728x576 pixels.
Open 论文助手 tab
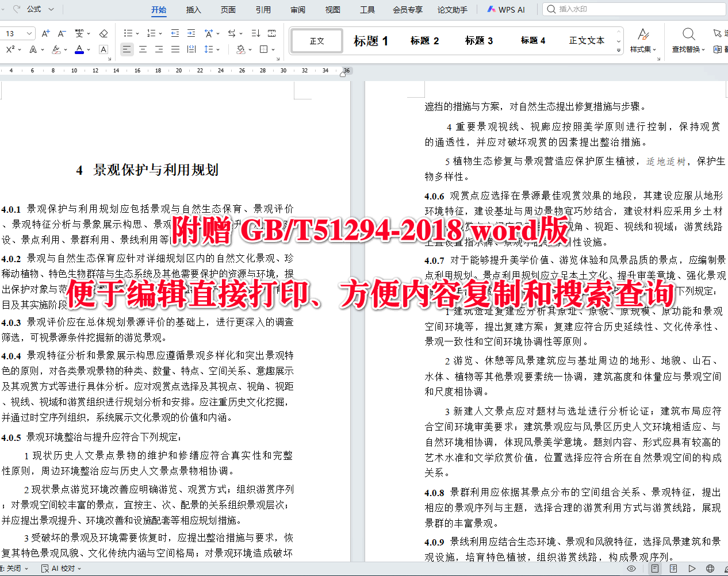(453, 10)
